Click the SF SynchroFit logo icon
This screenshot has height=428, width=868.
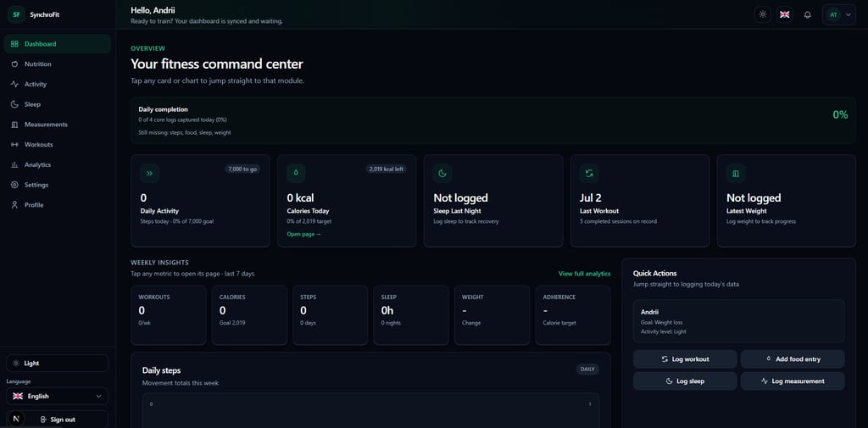(x=16, y=14)
